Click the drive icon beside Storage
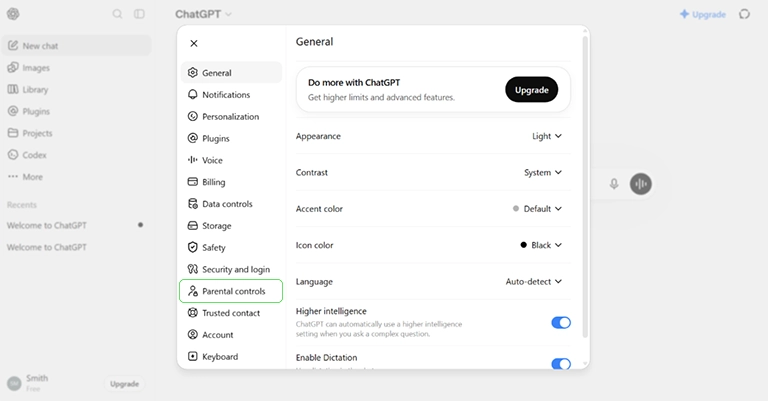Screen dimensions: 768x401 click(192, 225)
